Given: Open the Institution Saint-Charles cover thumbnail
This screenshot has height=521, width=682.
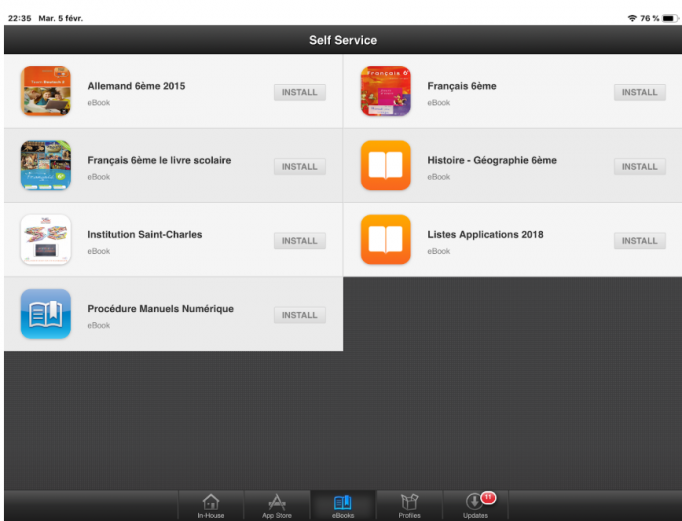Looking at the screenshot, I should pyautogui.click(x=46, y=240).
